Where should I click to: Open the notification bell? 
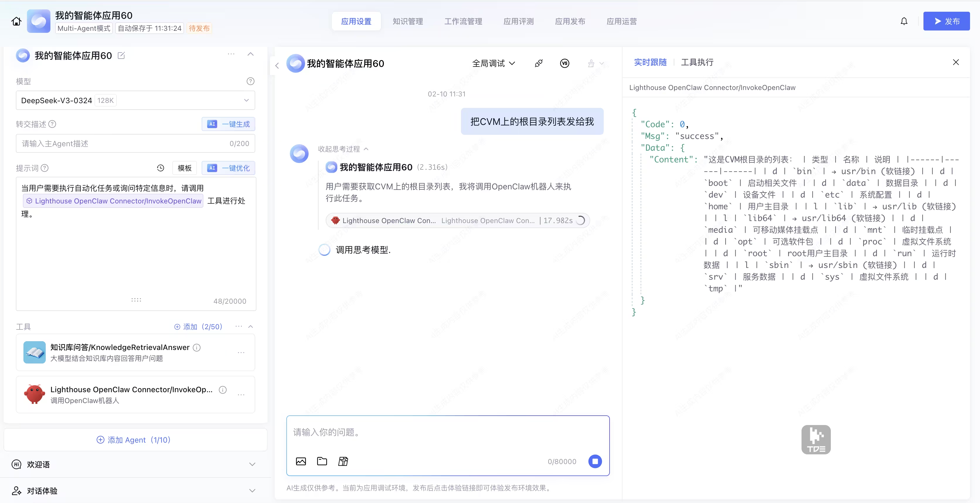pyautogui.click(x=904, y=21)
